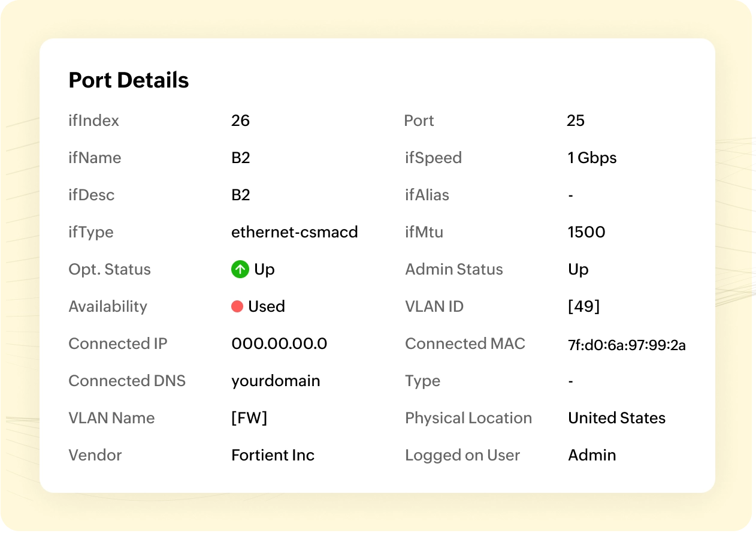756x536 pixels.
Task: Click the ifMtu value 1500
Action: (586, 232)
